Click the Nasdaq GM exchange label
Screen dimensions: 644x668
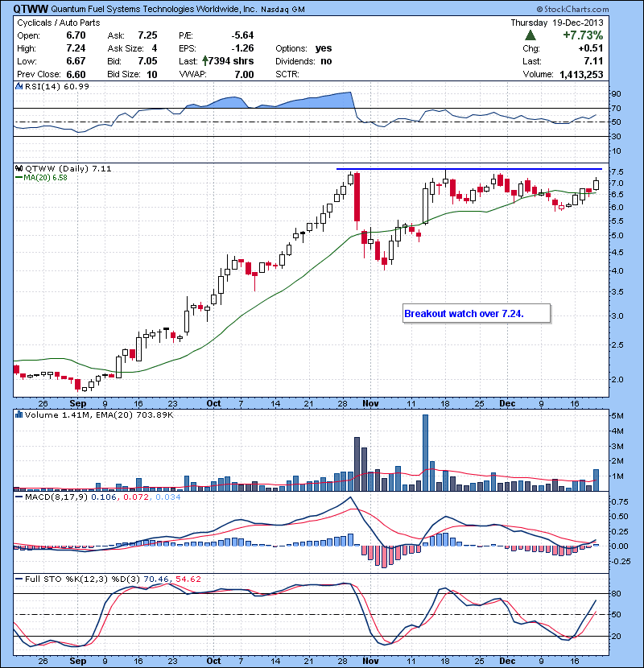click(x=283, y=10)
